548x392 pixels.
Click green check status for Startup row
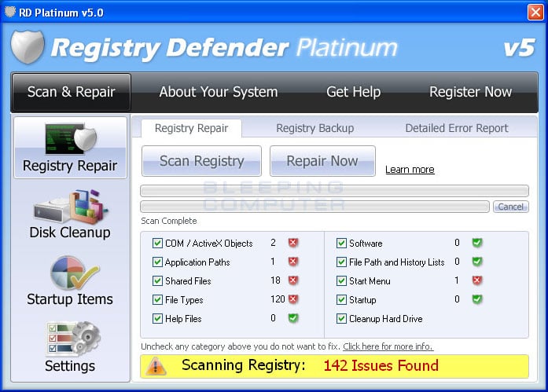coord(477,299)
